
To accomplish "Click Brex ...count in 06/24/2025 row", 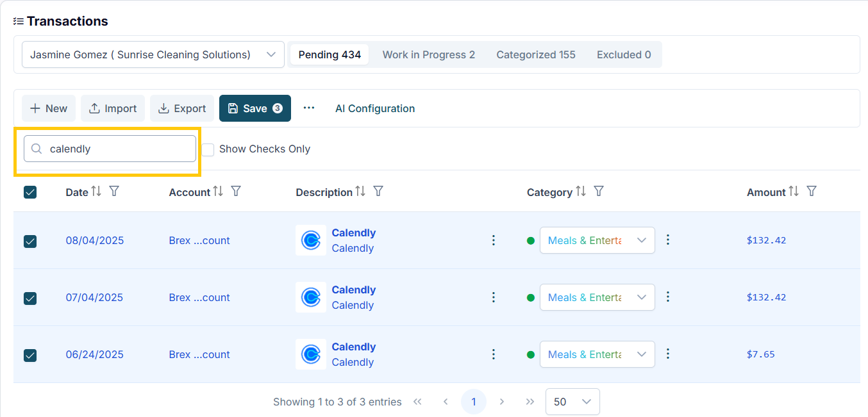I will click(x=199, y=354).
